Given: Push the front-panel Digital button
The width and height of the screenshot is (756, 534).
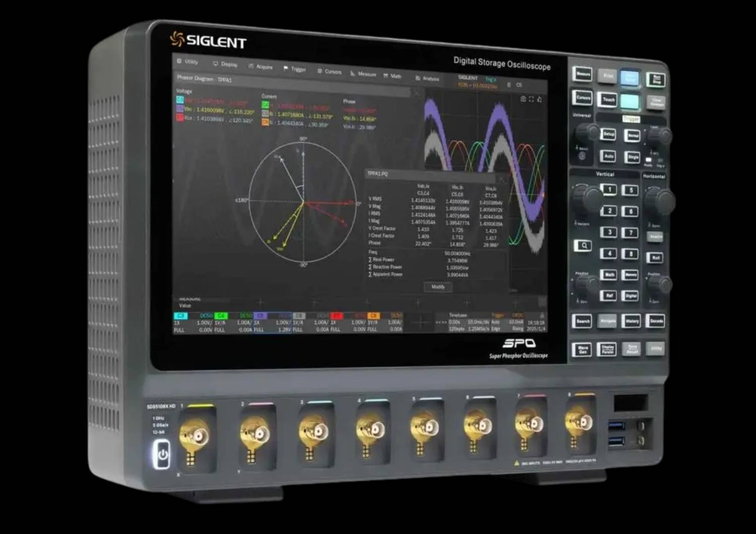Looking at the screenshot, I should tap(631, 296).
